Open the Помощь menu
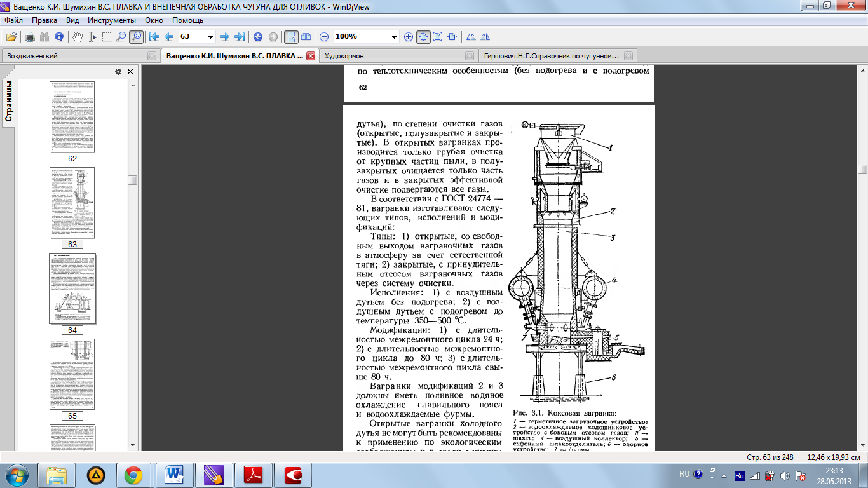Image resolution: width=868 pixels, height=488 pixels. [187, 20]
